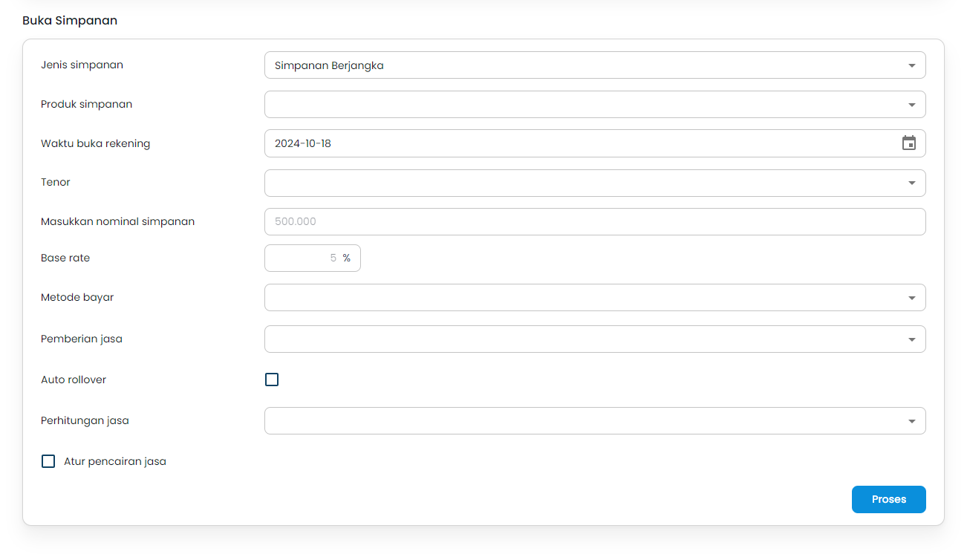
Task: Click the Jenis simpanan dropdown arrow
Action: click(912, 65)
